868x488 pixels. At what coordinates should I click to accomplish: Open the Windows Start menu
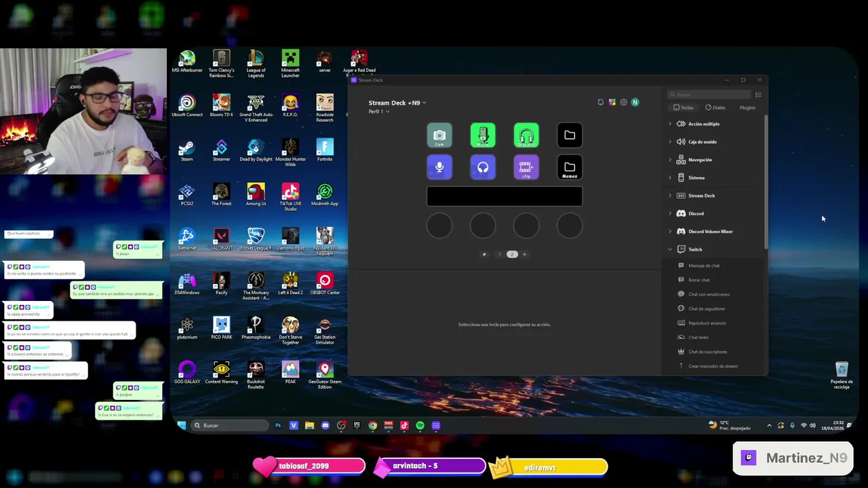[x=181, y=426]
